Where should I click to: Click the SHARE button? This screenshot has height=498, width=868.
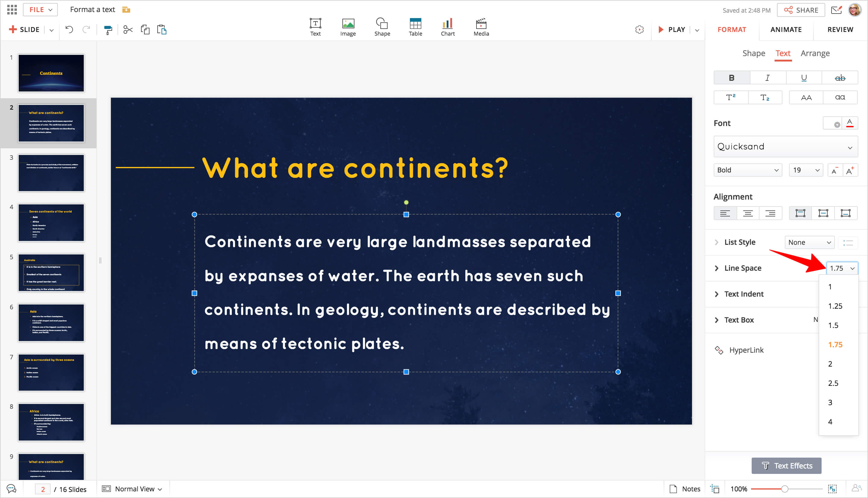(x=801, y=10)
